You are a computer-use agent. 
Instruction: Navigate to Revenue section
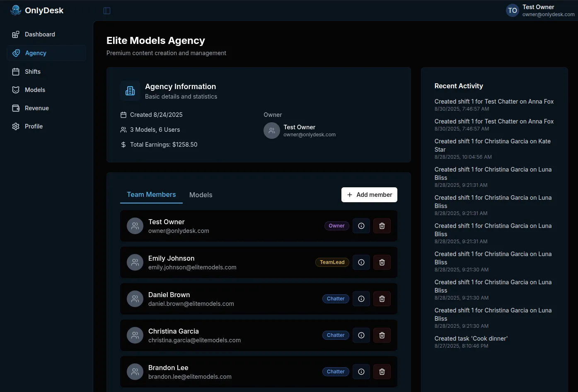[x=37, y=108]
